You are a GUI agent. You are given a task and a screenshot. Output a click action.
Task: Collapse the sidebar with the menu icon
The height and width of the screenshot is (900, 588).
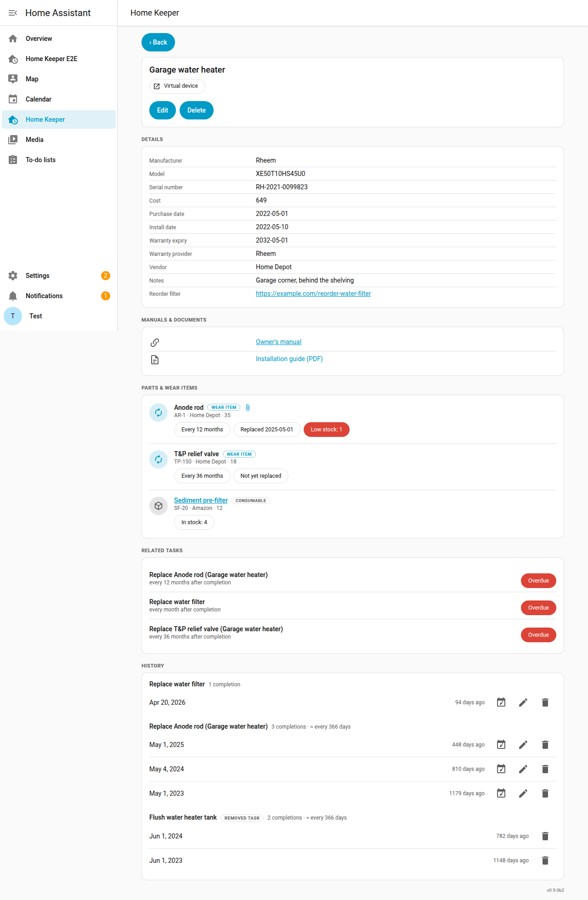[13, 13]
